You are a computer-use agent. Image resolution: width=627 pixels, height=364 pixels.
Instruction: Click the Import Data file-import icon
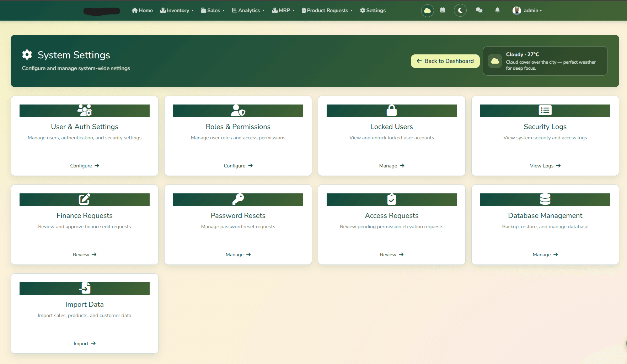[x=85, y=288]
